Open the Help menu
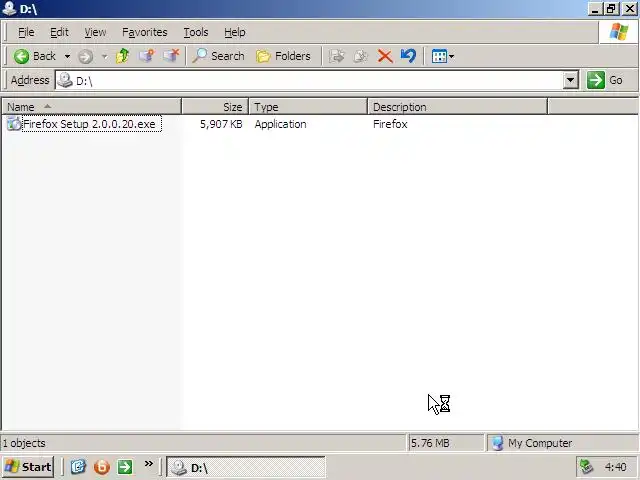 pos(235,32)
